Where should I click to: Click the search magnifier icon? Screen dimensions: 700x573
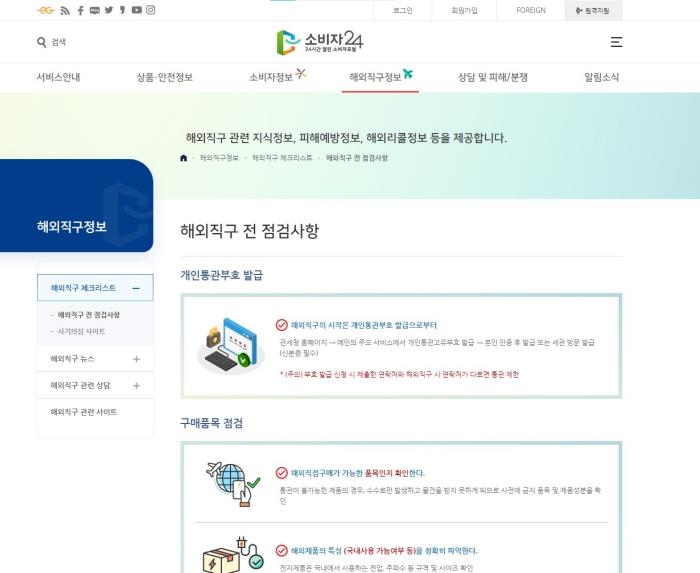point(42,42)
